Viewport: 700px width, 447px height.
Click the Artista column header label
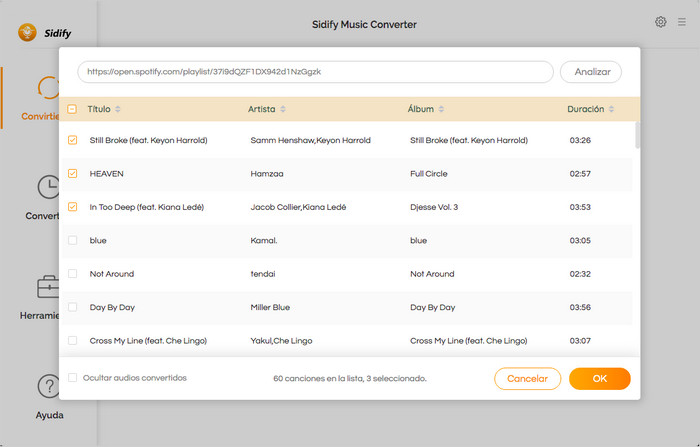coord(262,109)
